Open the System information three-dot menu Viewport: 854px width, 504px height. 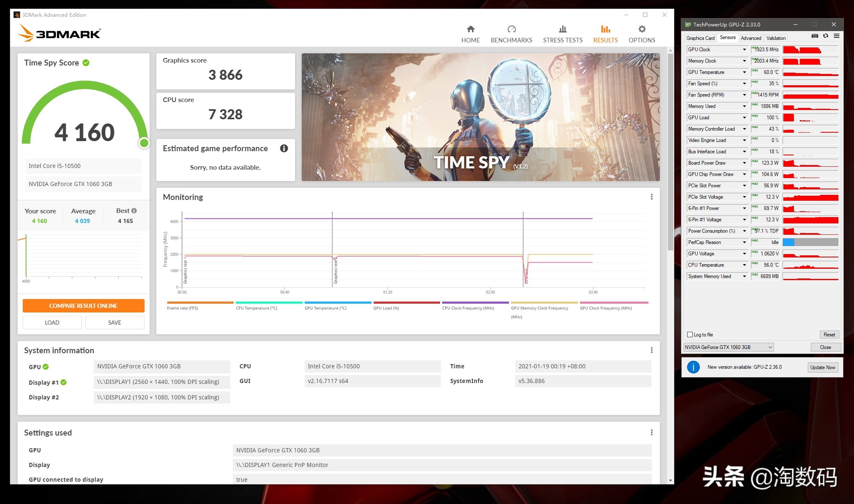pyautogui.click(x=651, y=350)
